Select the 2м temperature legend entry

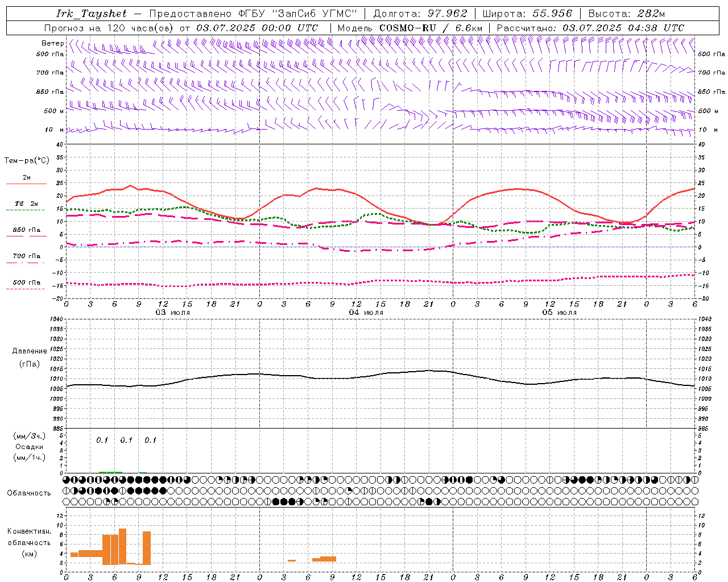(x=27, y=178)
